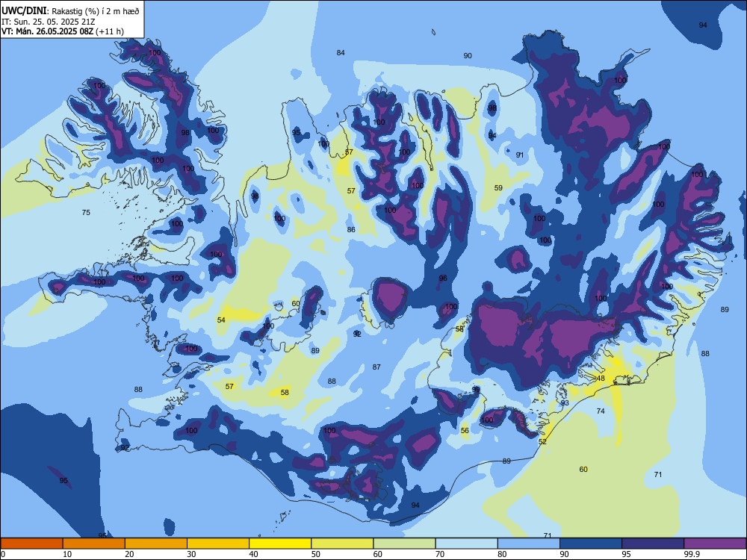Click the dark orange 0–10 legend swatch
The height and width of the screenshot is (560, 747).
point(31,544)
